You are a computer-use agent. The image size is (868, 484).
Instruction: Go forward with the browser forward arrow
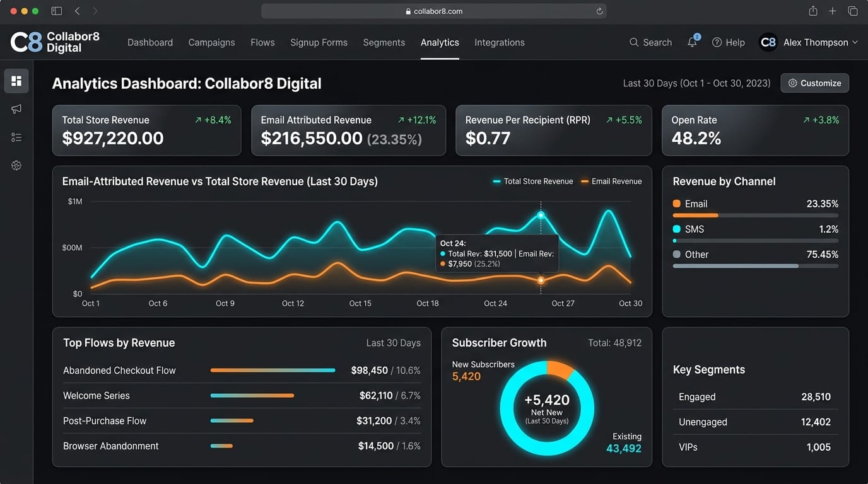[x=95, y=11]
